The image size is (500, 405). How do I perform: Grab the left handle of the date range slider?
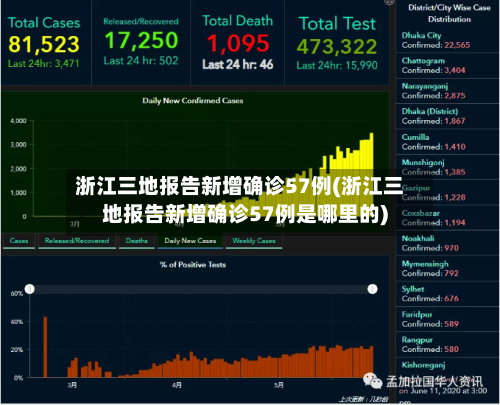[30, 289]
